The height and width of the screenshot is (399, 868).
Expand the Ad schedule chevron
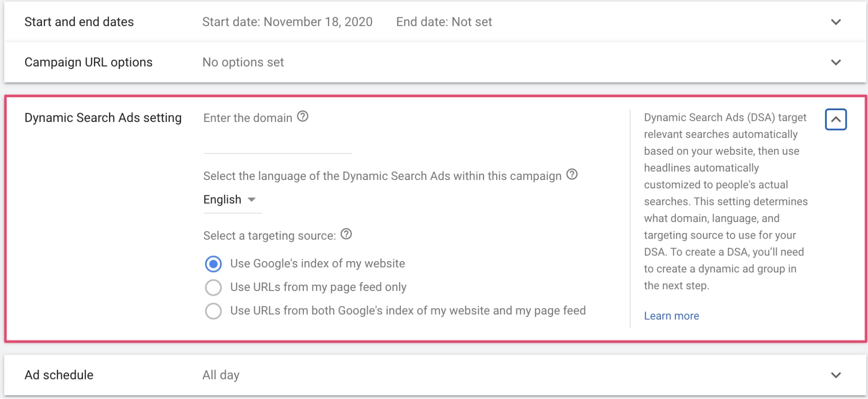pyautogui.click(x=835, y=375)
